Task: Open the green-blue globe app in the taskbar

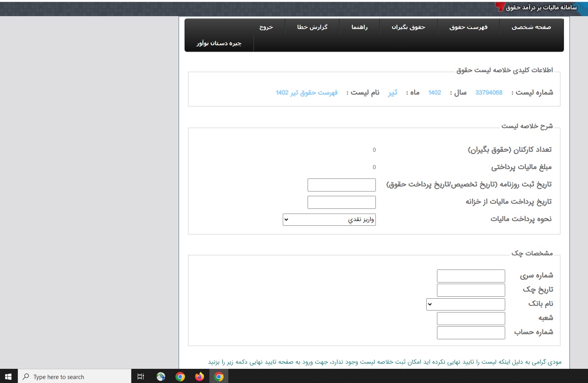Action: tap(161, 377)
